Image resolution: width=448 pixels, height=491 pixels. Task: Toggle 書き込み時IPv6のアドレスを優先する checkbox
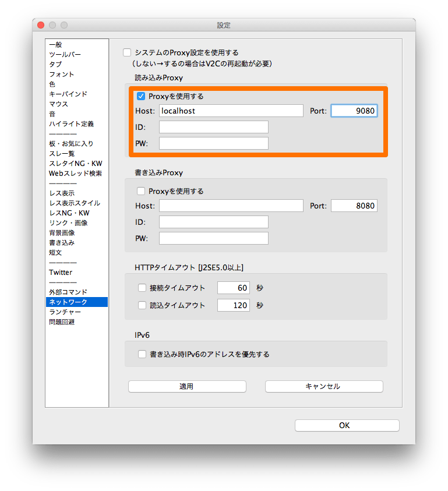coord(142,354)
